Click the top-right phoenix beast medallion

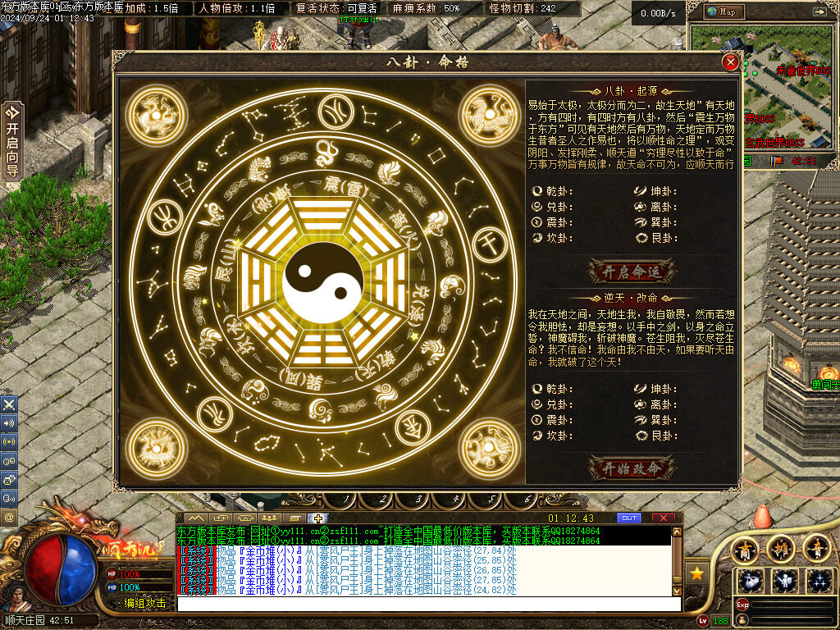(489, 115)
